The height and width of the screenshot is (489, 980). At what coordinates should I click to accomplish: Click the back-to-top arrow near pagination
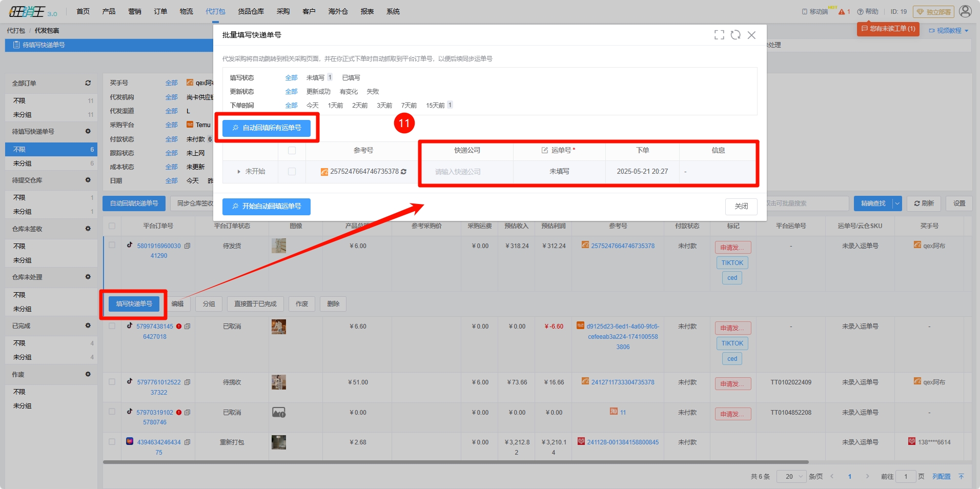[961, 477]
